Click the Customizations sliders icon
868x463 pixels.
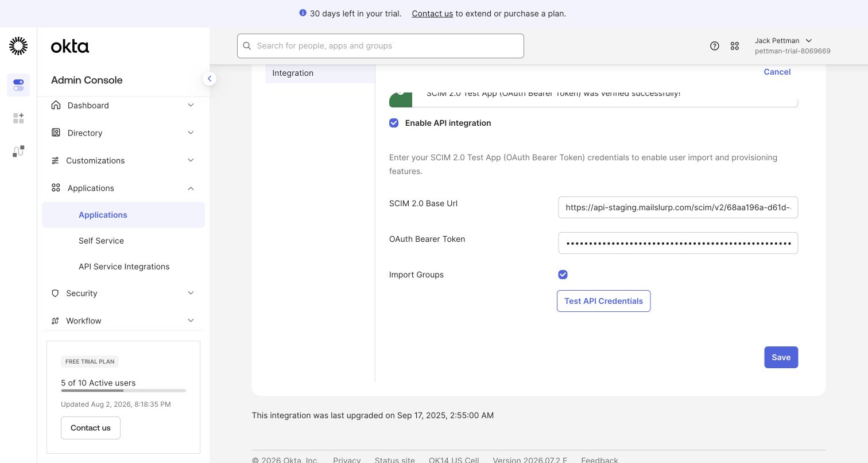[55, 160]
